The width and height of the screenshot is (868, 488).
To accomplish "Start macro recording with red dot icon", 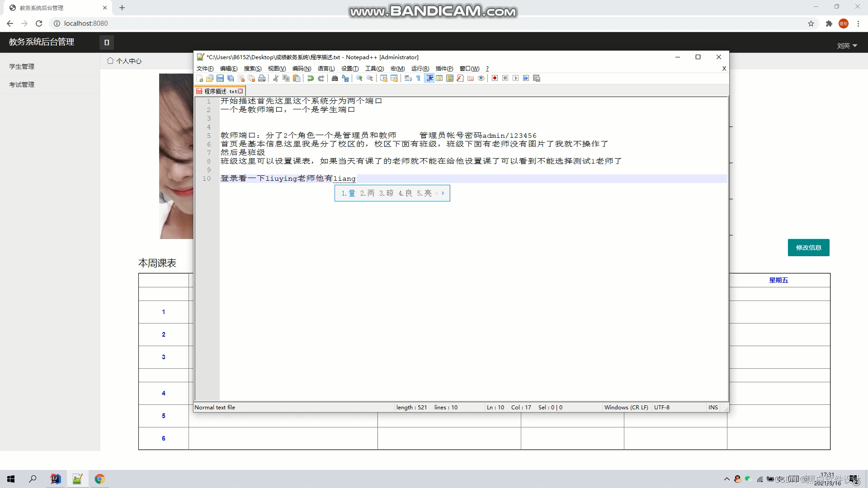I will 495,78.
